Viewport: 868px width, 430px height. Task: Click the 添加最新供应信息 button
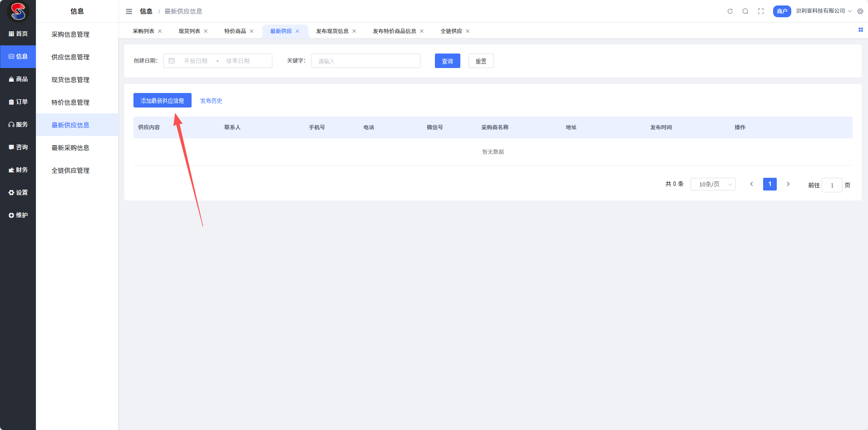162,101
